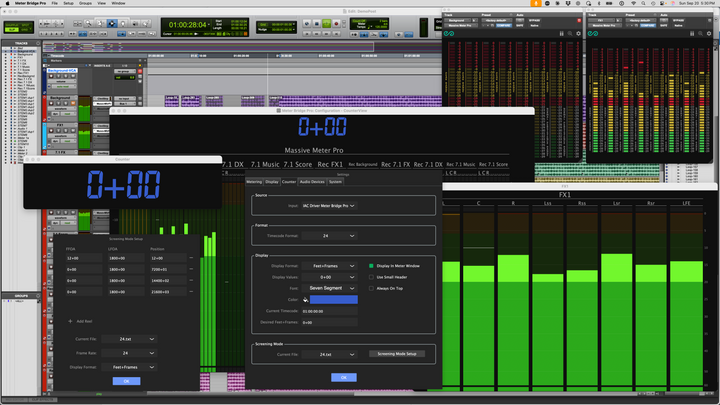Open Current File dropdown in Screening Mode section

pos(329,354)
